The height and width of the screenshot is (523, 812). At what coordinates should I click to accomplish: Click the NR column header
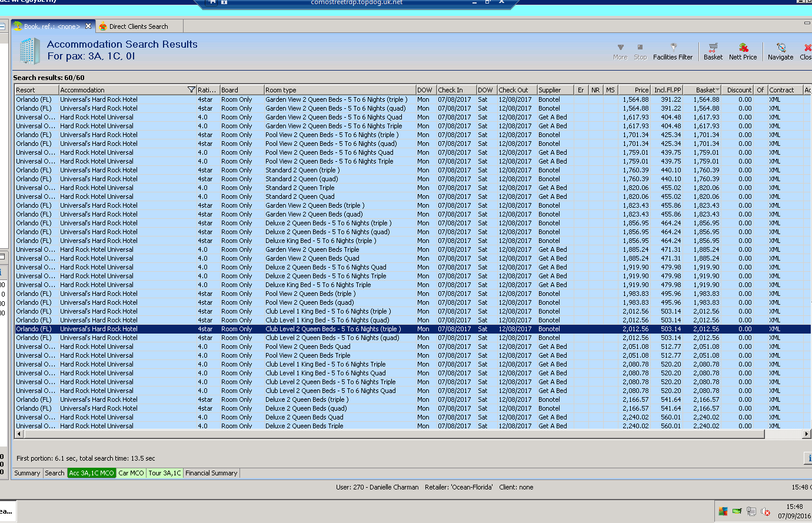point(595,90)
